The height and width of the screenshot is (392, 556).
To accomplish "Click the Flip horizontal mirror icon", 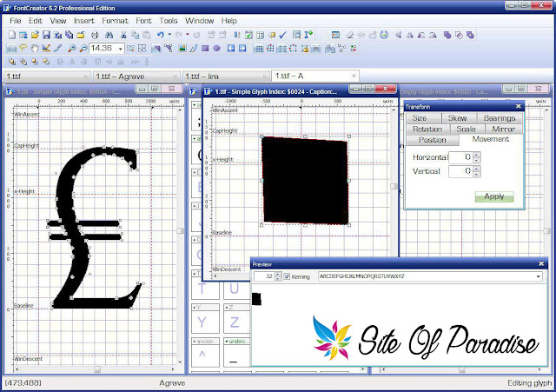I will click(409, 35).
